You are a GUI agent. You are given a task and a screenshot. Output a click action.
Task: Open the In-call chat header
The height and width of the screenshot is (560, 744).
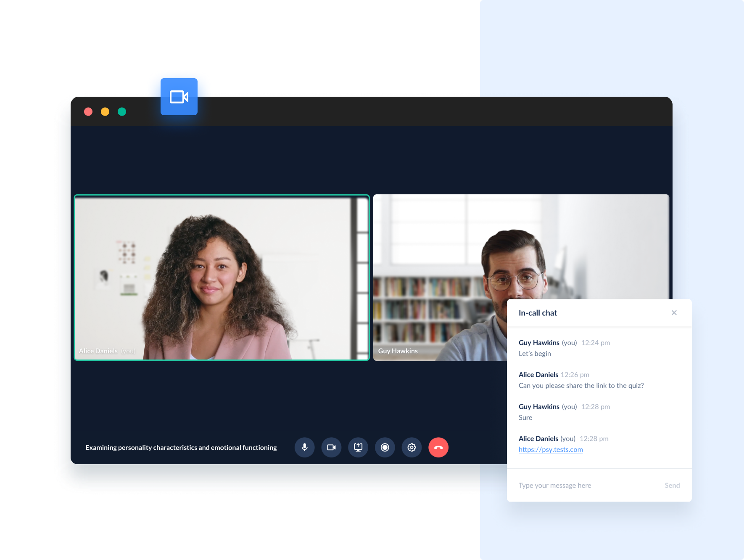538,312
